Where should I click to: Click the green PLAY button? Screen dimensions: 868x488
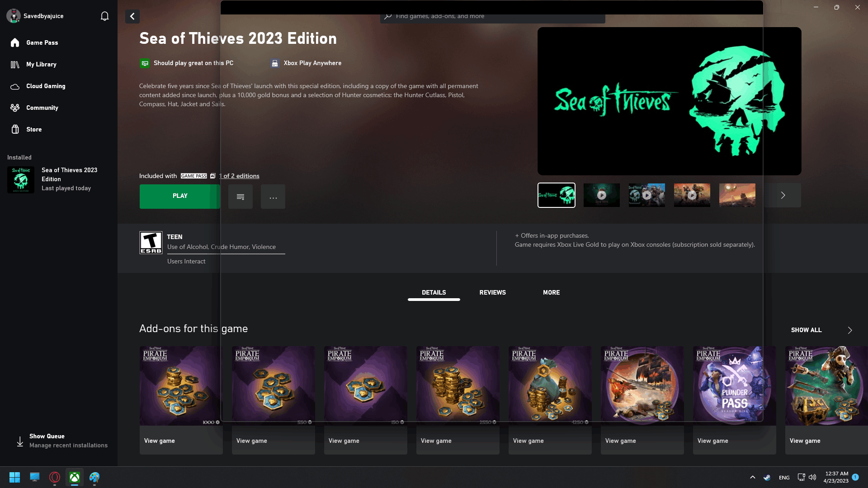[x=180, y=196]
